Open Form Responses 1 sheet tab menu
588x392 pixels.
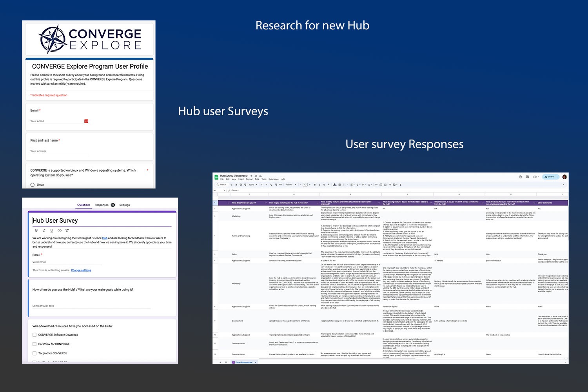256,362
